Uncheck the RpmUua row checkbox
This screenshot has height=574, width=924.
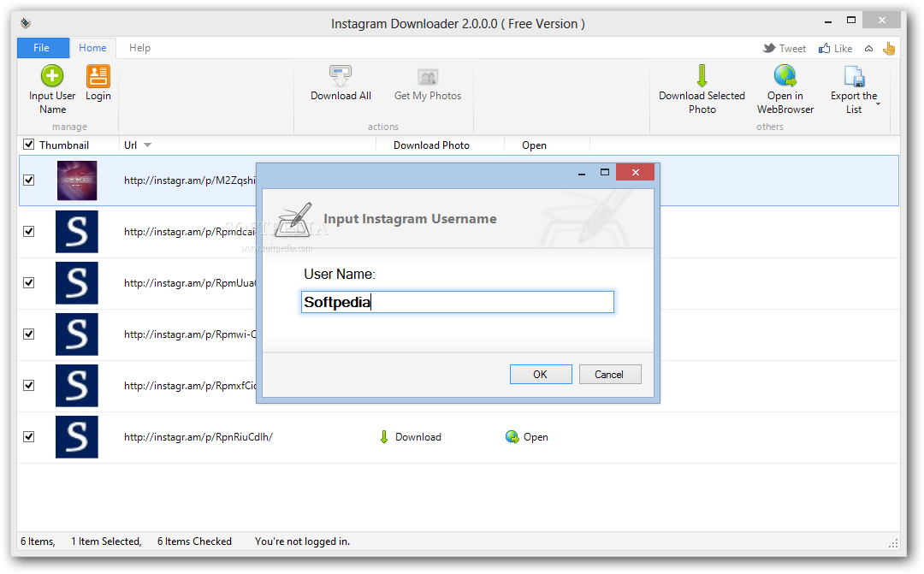click(28, 282)
